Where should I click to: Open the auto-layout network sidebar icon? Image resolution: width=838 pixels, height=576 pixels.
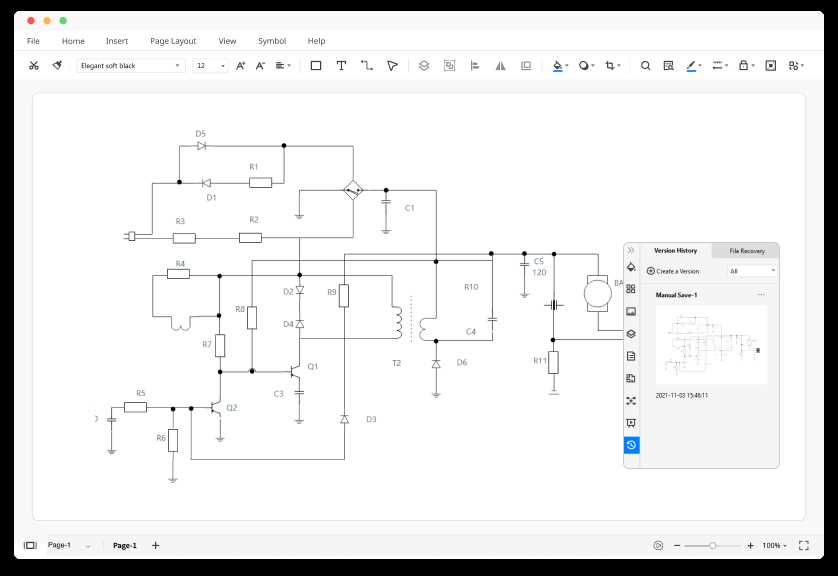coord(631,401)
